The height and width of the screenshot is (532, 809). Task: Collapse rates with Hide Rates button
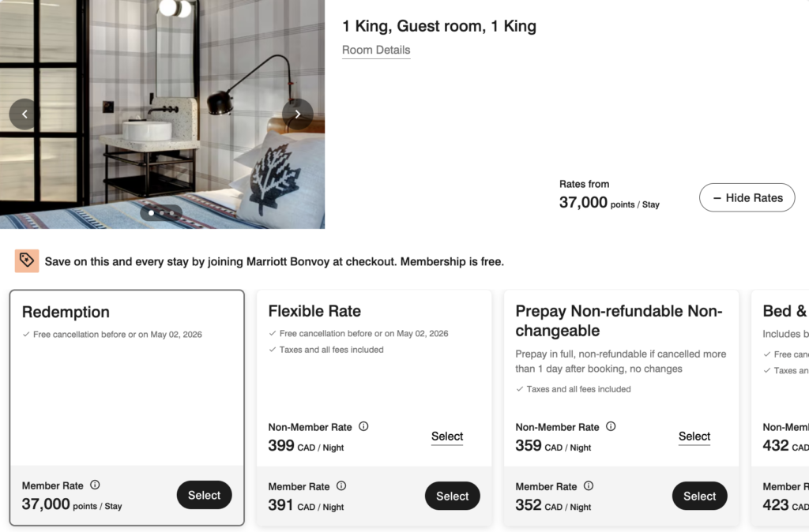pos(747,197)
